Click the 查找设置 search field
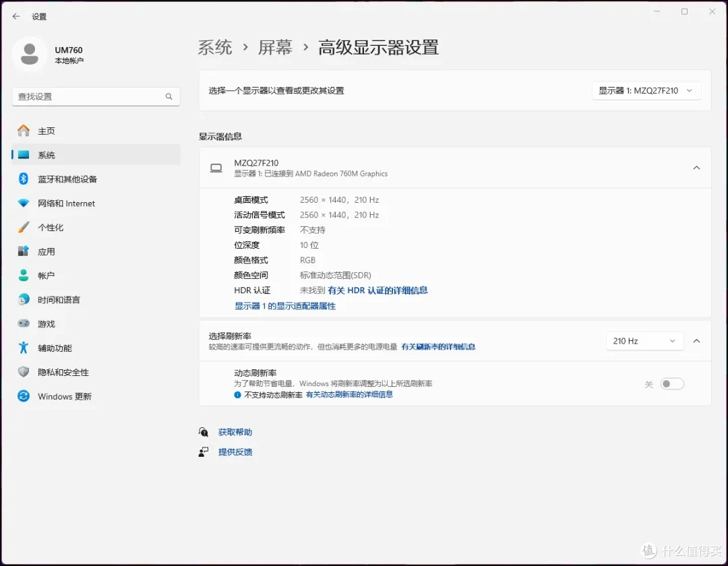The image size is (728, 566). [96, 96]
